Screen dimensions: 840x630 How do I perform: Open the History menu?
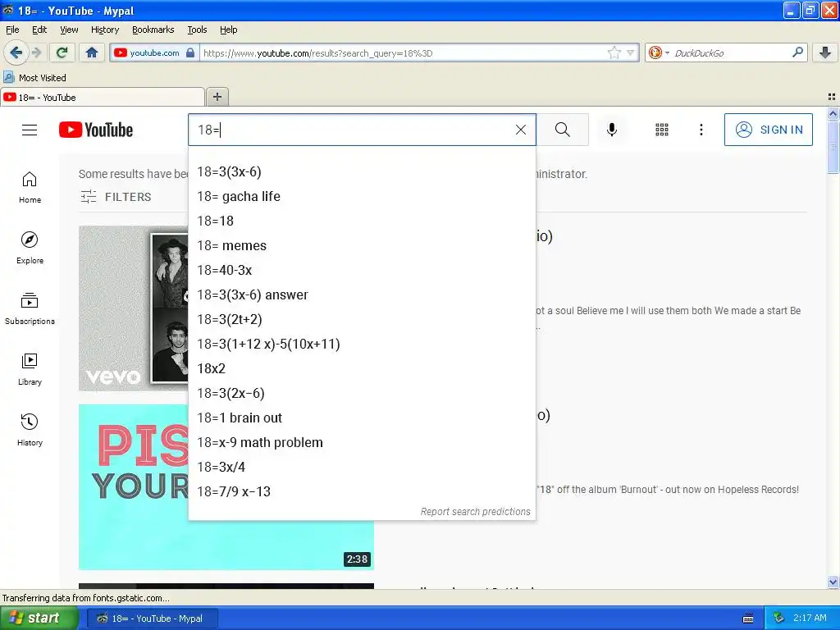coord(104,30)
